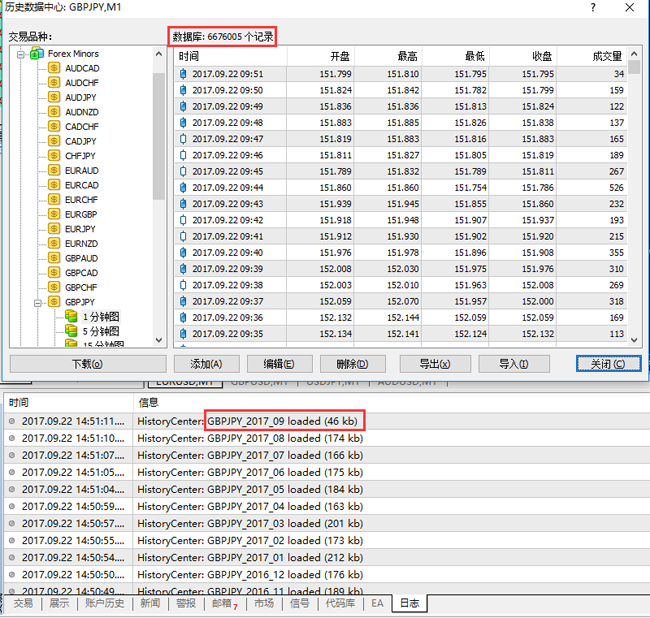Click the help question mark in the title bar
Viewport: 650px width, 618px height.
[593, 7]
